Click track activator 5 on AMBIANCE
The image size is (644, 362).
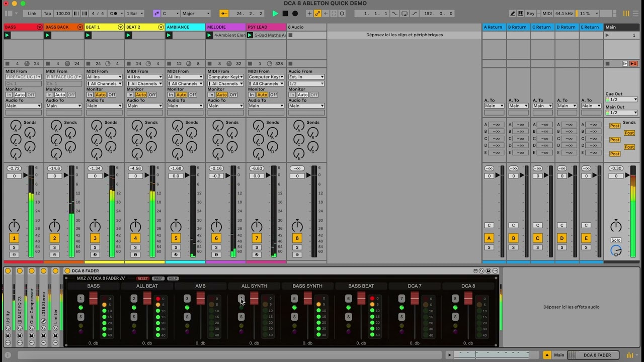tap(176, 238)
